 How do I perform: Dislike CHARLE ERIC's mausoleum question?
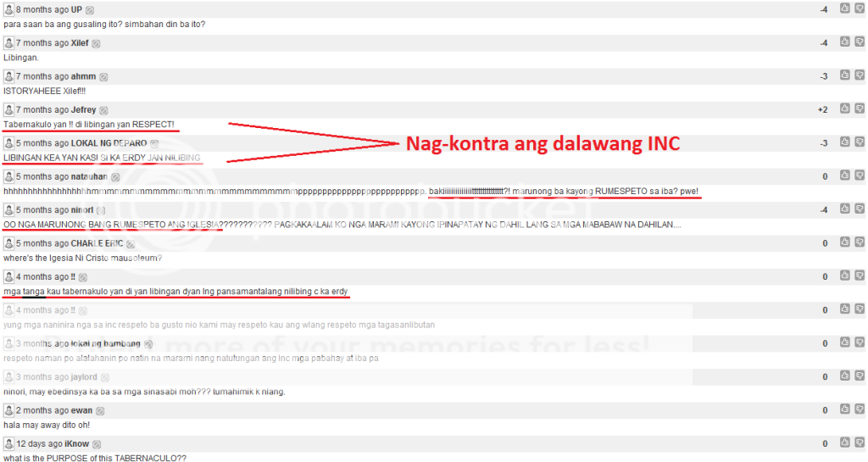[860, 242]
